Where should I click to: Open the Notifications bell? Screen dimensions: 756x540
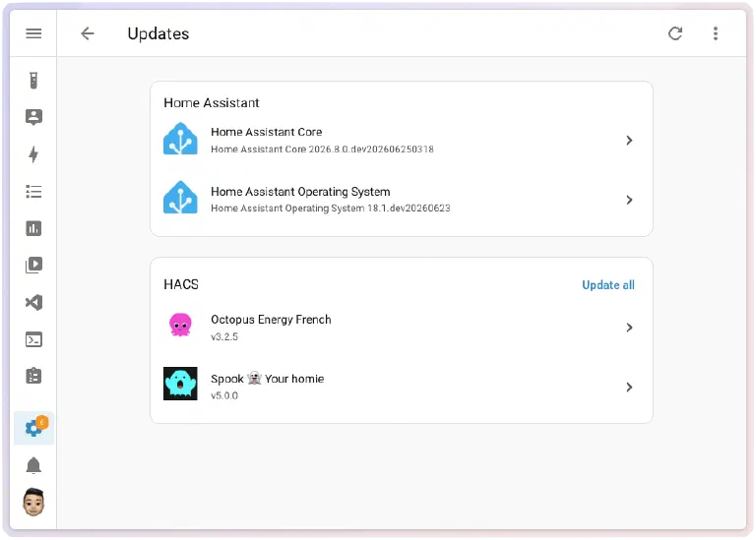[33, 466]
